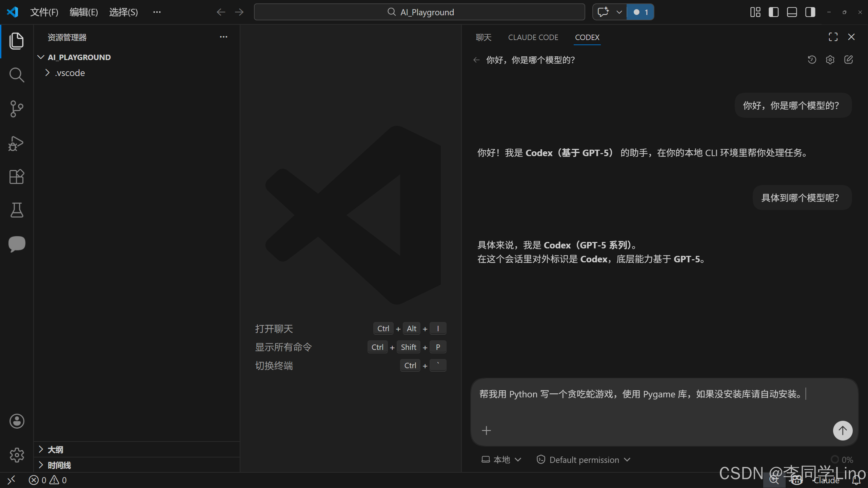Open the Source Control view
Image resolution: width=868 pixels, height=488 pixels.
pos(17,109)
